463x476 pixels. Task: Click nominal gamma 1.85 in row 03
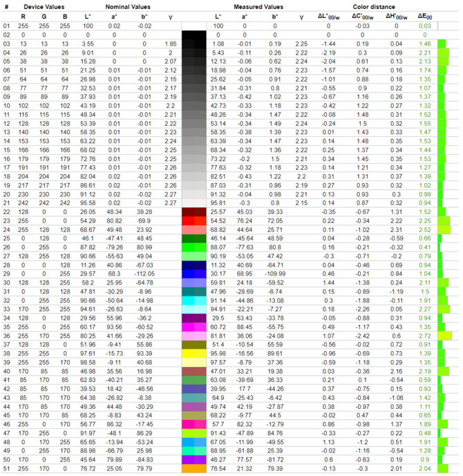[x=171, y=44]
